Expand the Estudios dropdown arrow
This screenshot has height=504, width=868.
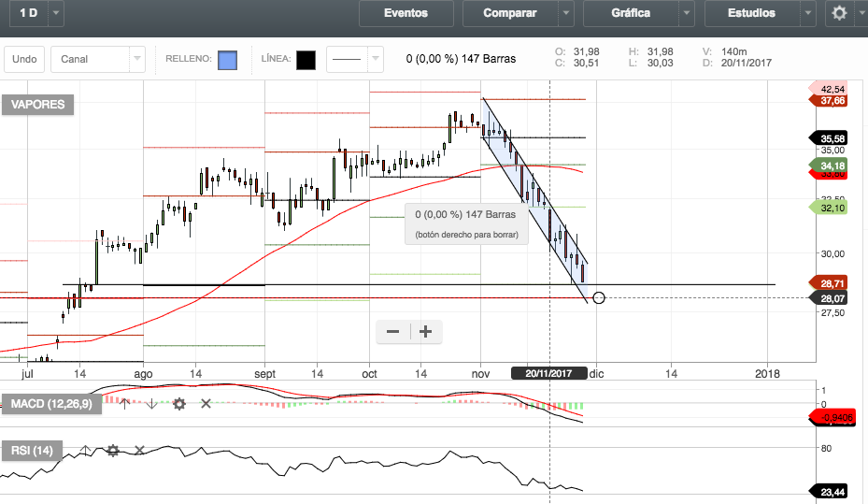[x=807, y=13]
